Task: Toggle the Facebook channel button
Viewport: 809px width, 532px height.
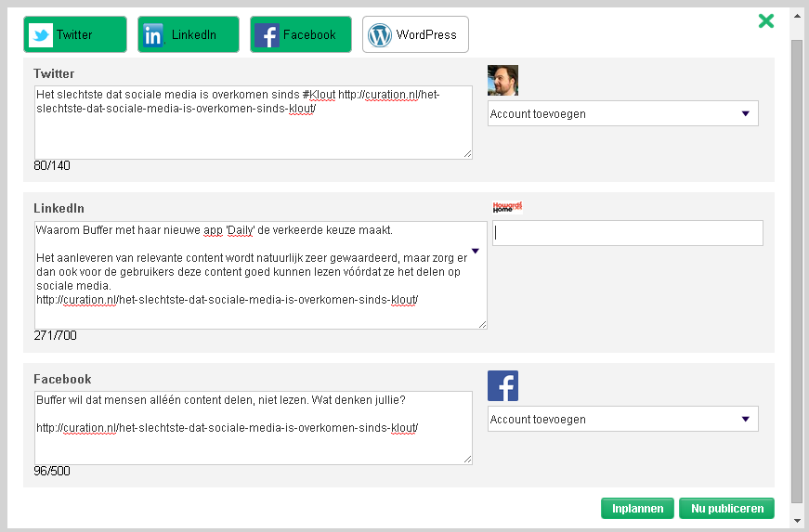Action: (301, 34)
